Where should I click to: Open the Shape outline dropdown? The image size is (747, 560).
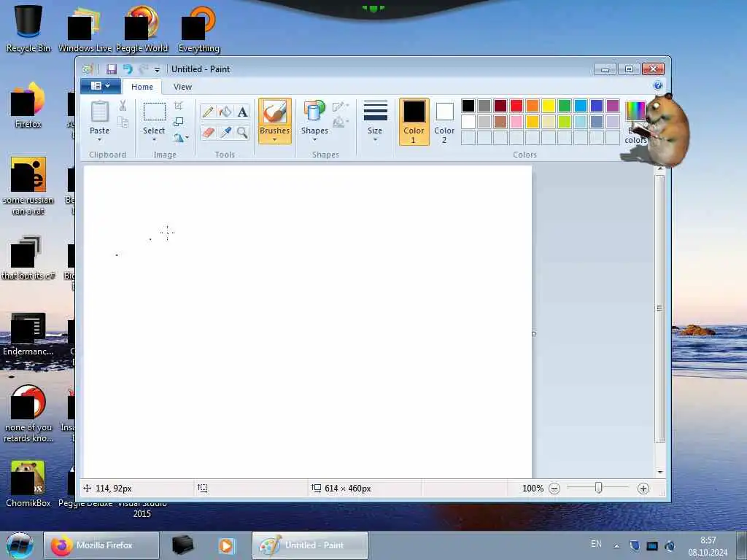coord(340,106)
